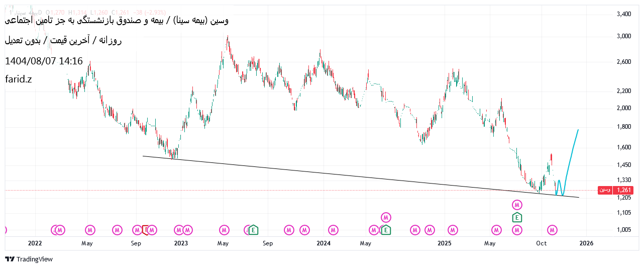This screenshot has height=268, width=644.
Task: Click the green E marker in late 2025
Action: (517, 217)
